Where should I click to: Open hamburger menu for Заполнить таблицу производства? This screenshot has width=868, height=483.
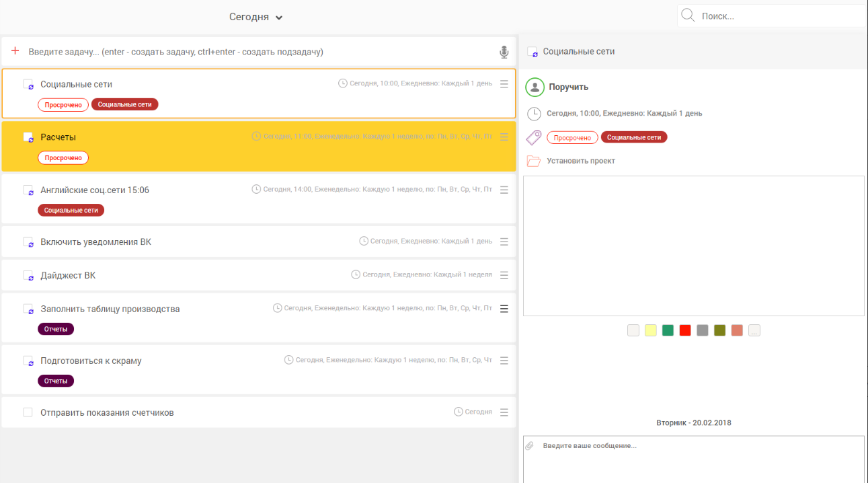point(504,309)
